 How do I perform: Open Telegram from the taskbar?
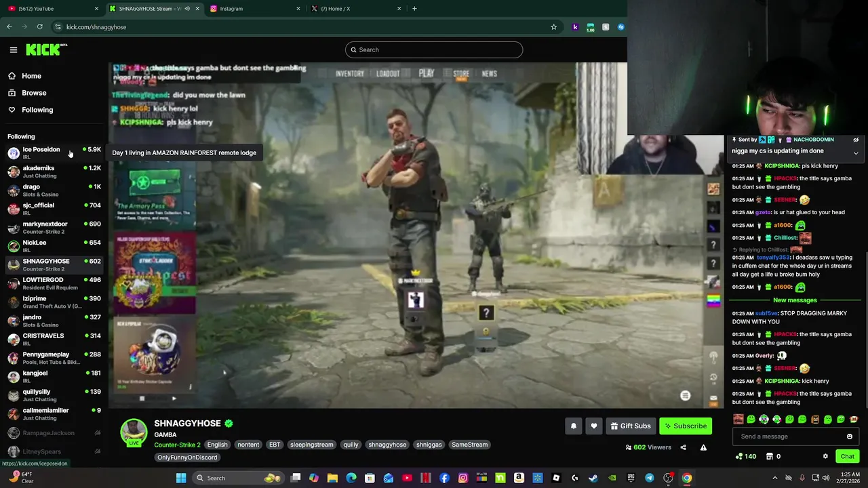point(650,478)
